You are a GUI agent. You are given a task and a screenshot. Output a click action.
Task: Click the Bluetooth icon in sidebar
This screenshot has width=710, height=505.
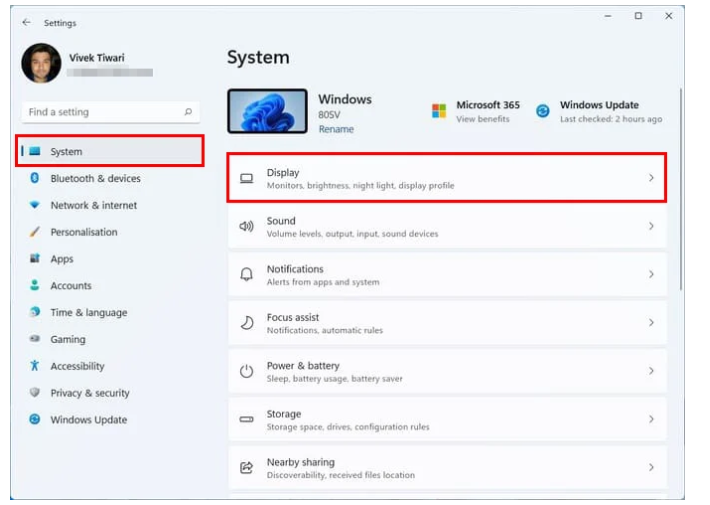click(34, 178)
